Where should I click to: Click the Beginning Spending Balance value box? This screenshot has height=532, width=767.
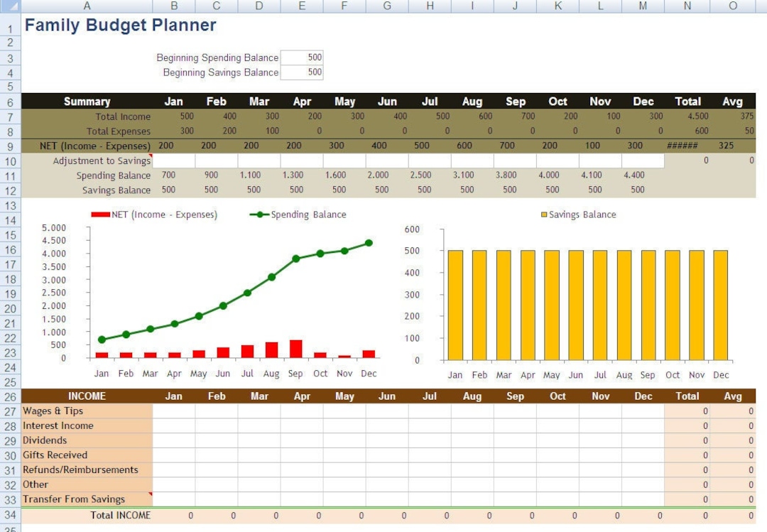(302, 58)
